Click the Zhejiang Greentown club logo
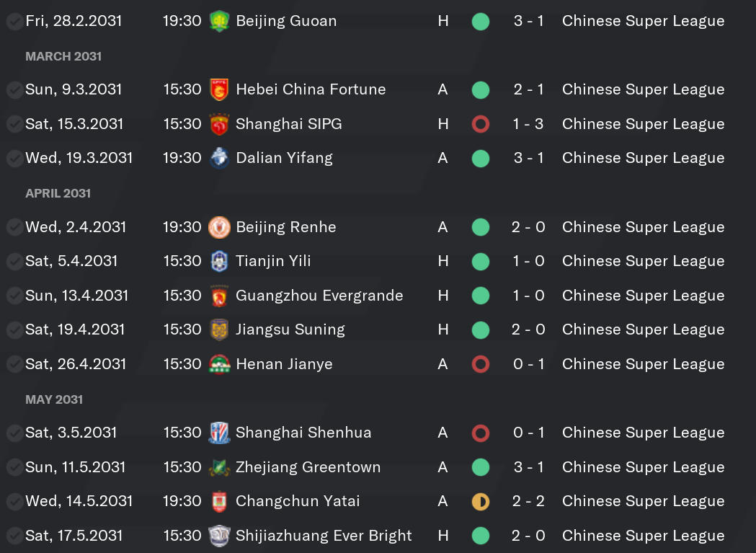The width and height of the screenshot is (756, 553). click(x=219, y=468)
